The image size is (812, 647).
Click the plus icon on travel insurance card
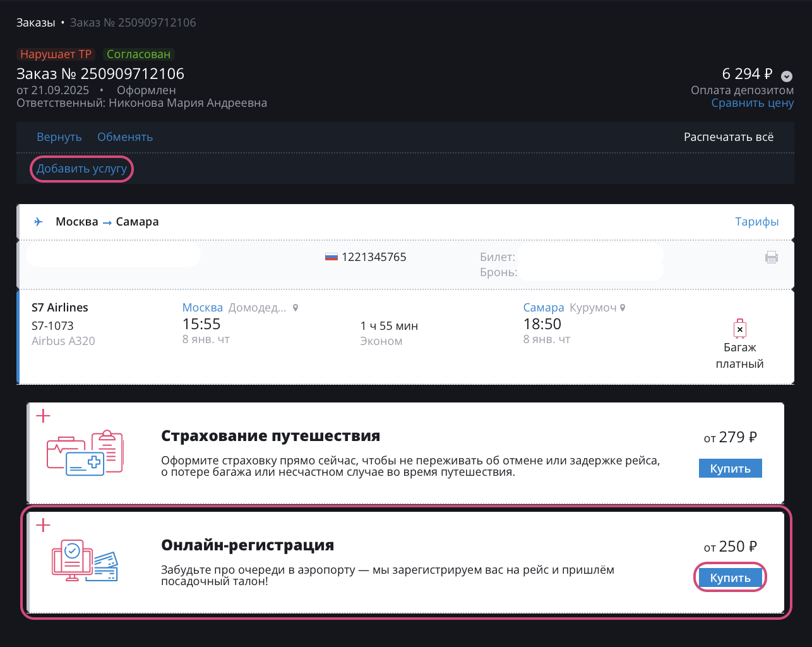coord(43,416)
